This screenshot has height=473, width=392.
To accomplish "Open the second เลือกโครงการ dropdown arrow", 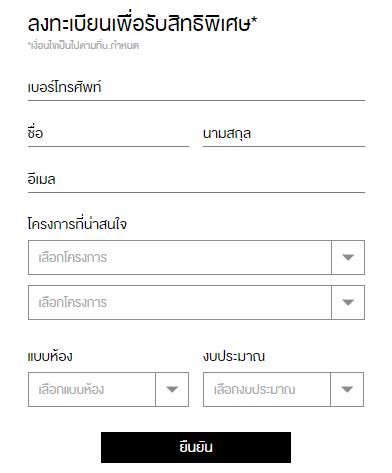I will tap(348, 302).
